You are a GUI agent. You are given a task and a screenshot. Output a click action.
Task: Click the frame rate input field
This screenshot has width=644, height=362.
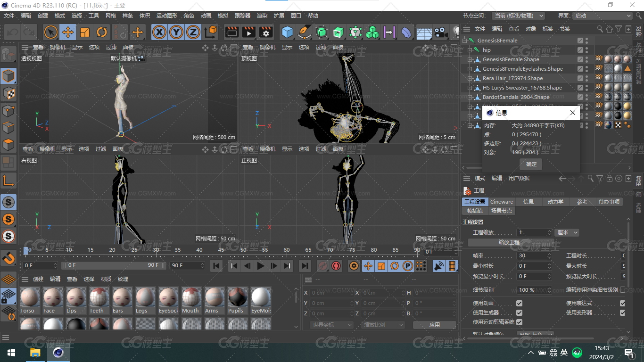coord(534,255)
